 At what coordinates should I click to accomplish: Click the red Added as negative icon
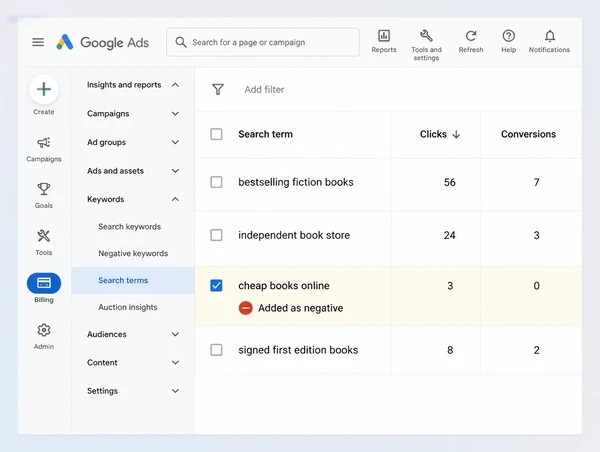click(246, 308)
